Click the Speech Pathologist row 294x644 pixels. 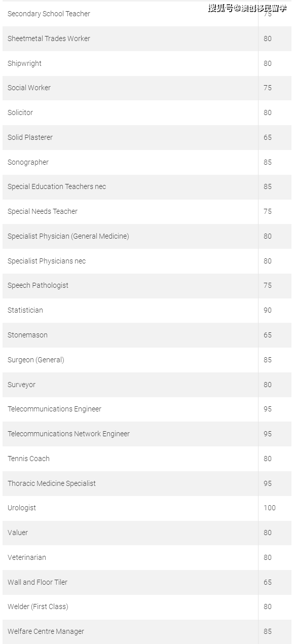pyautogui.click(x=147, y=285)
